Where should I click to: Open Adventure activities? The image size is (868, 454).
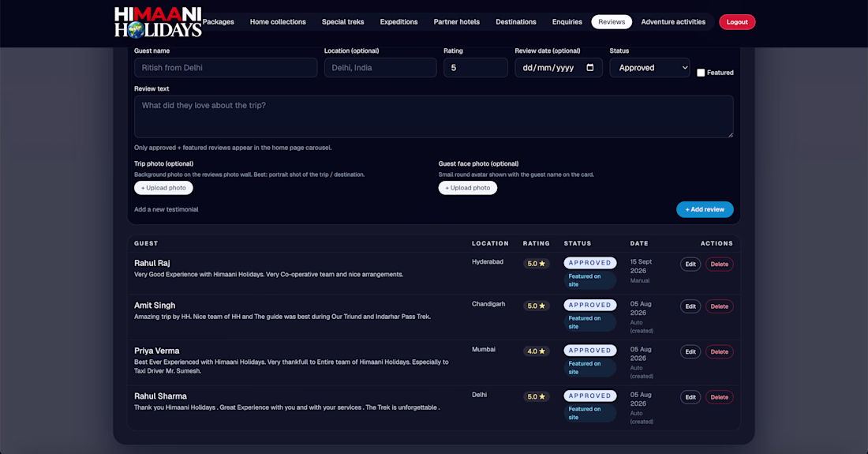[x=673, y=22]
